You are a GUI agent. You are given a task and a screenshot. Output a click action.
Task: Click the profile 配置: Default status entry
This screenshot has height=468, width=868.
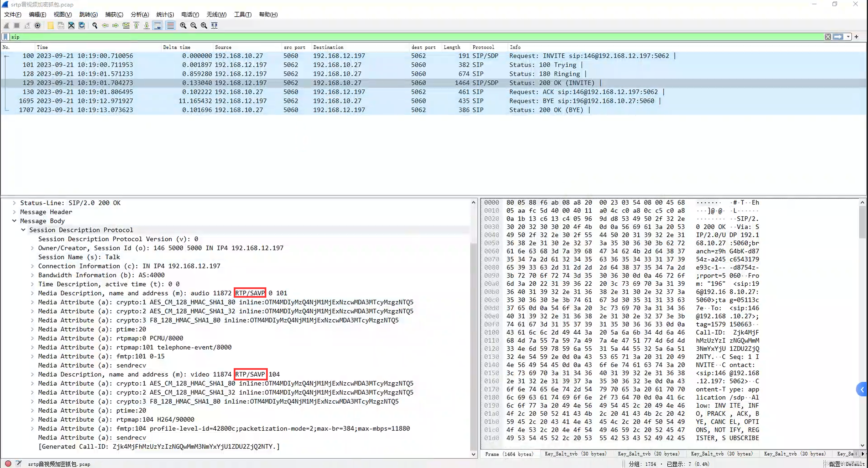(847, 464)
